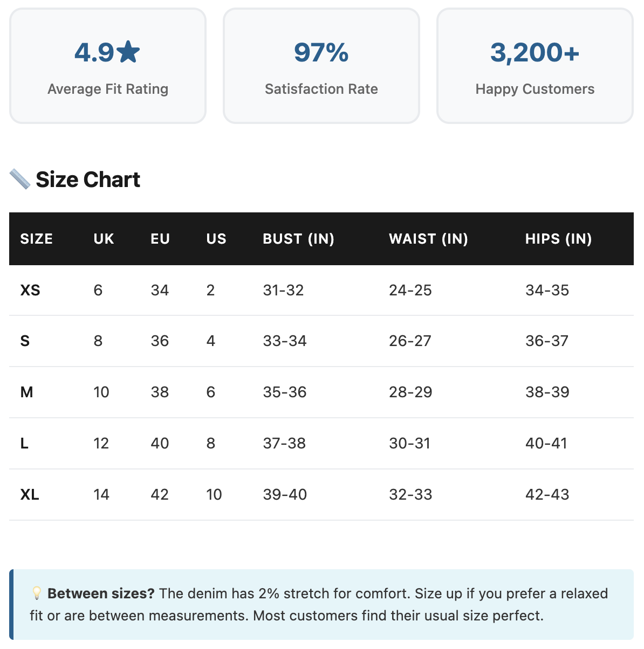Click the 97% Satisfaction Rate card
The width and height of the screenshot is (644, 649).
coord(321,66)
